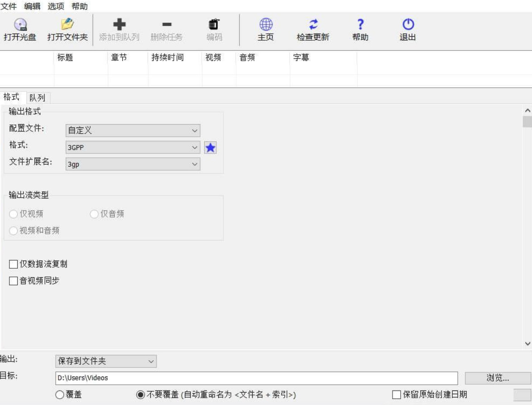
Task: Switch to the Queue (队列) tab
Action: [38, 98]
